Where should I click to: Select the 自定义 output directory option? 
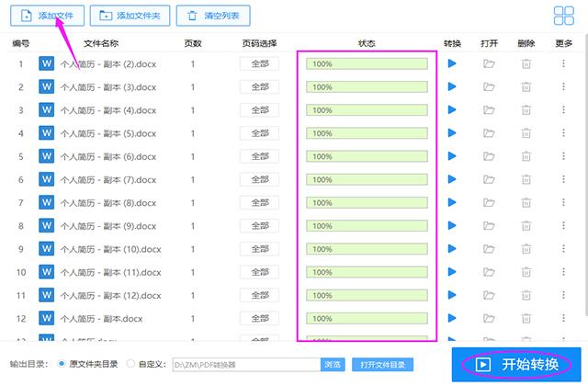click(130, 364)
